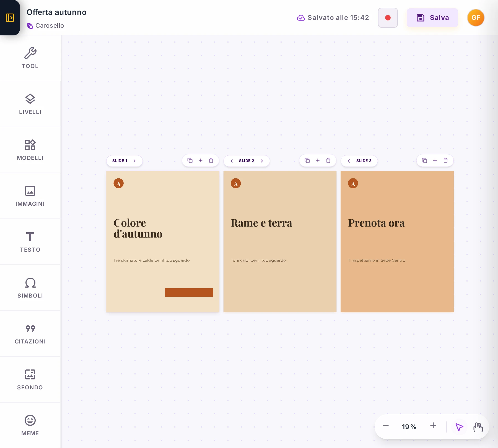The height and width of the screenshot is (448, 498).
Task: Move Slide 1 right with chevron
Action: (135, 161)
